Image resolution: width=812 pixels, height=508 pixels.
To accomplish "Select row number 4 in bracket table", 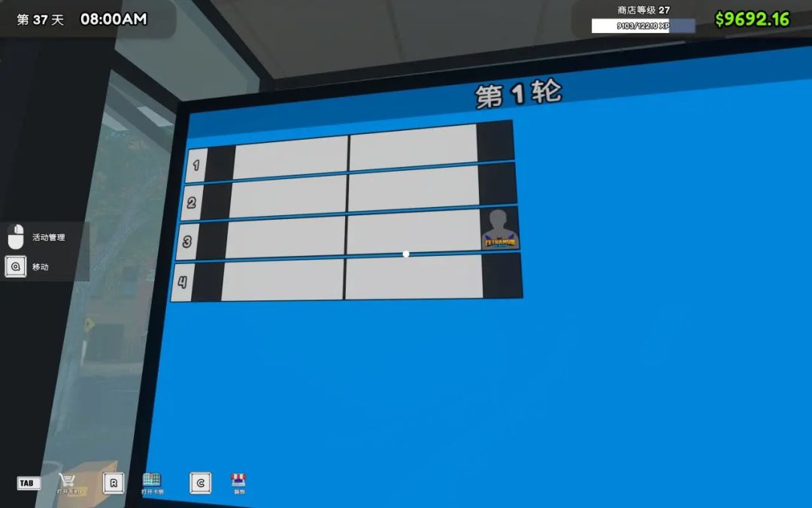I will [x=182, y=282].
